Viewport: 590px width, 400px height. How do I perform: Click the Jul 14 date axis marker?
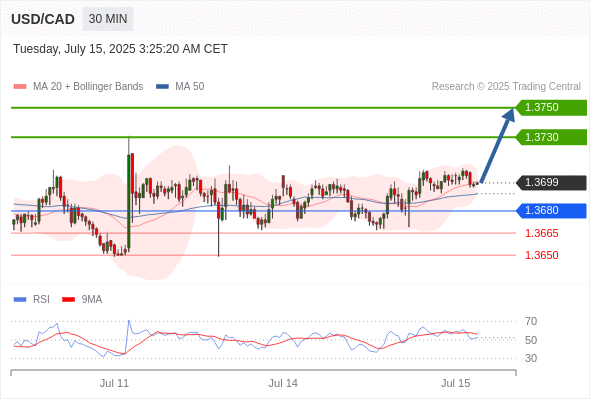click(283, 383)
